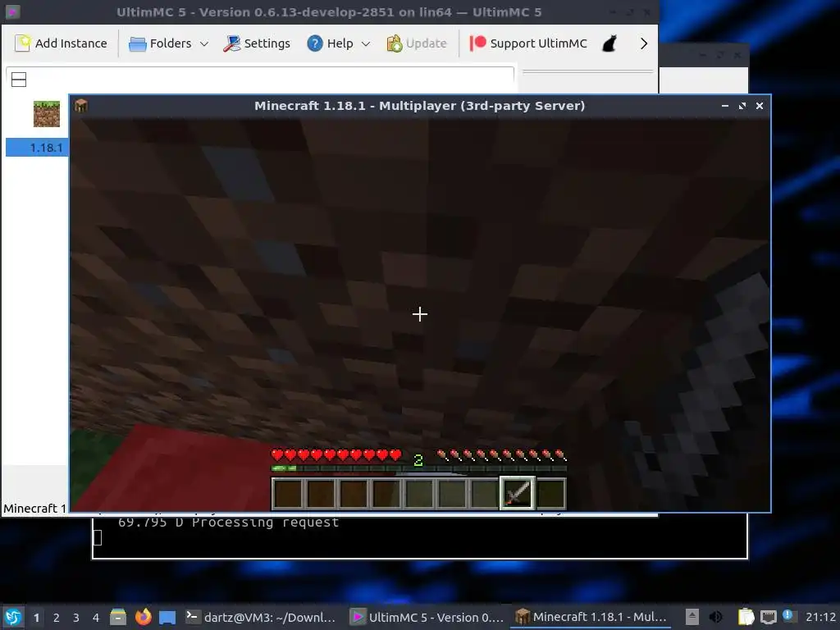Click Add Instance in UltimMC toolbar
This screenshot has width=840, height=630.
tap(61, 43)
